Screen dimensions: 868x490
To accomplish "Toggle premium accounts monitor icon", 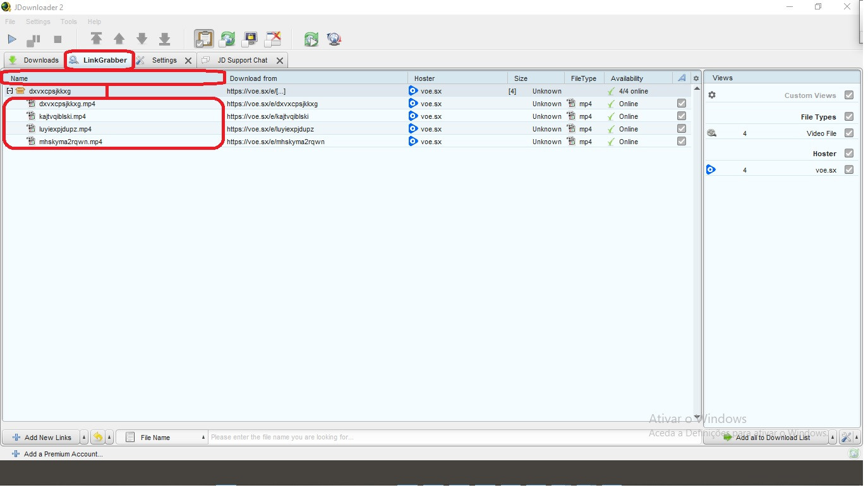I will (x=250, y=39).
